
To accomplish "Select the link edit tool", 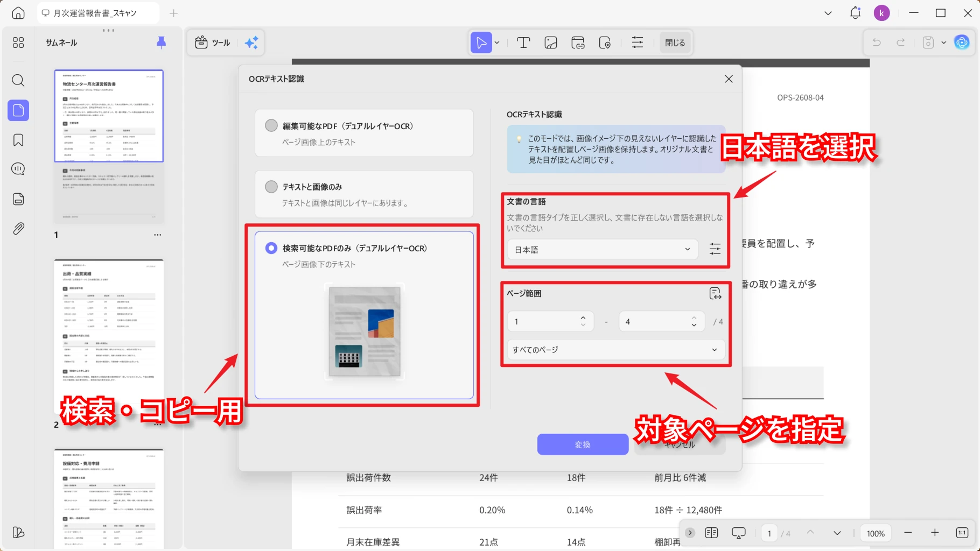I will pyautogui.click(x=578, y=43).
